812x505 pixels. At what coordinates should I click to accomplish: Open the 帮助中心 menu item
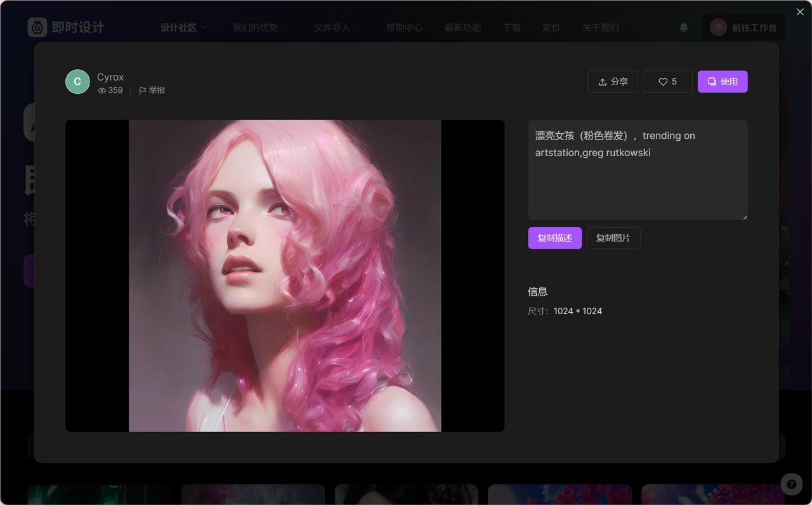(x=404, y=28)
